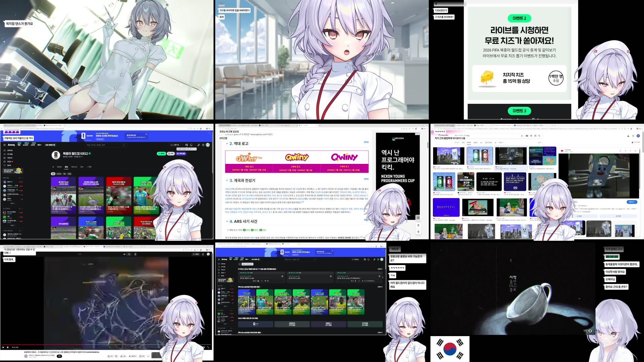Collapse section 2 역대 로고 on wiki page
The height and width of the screenshot is (362, 644).
(227, 143)
